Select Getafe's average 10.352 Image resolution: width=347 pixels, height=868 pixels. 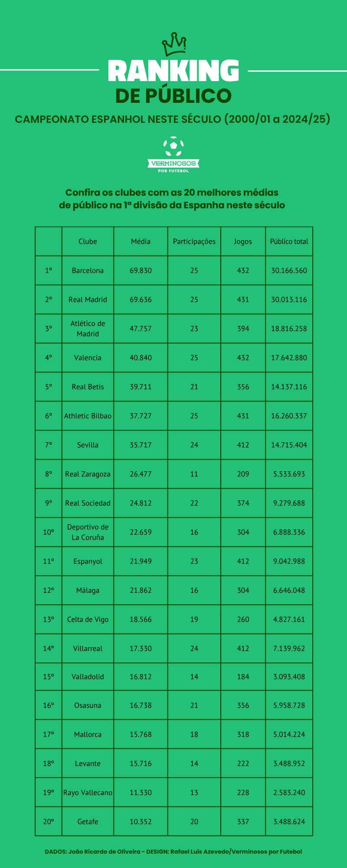pyautogui.click(x=141, y=822)
